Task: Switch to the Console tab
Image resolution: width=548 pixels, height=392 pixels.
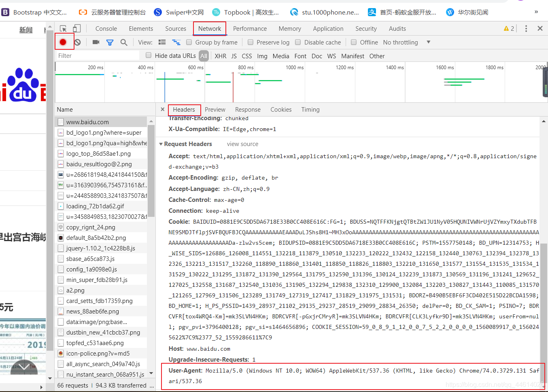Action: coord(106,28)
